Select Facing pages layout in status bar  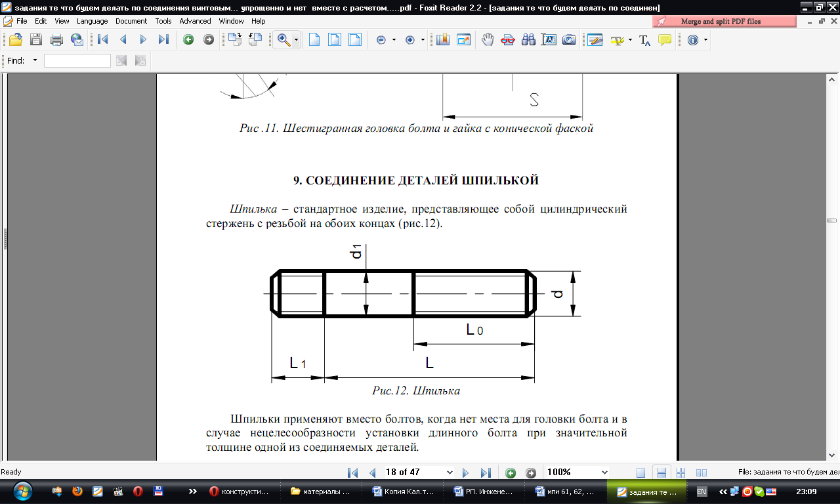click(x=702, y=472)
